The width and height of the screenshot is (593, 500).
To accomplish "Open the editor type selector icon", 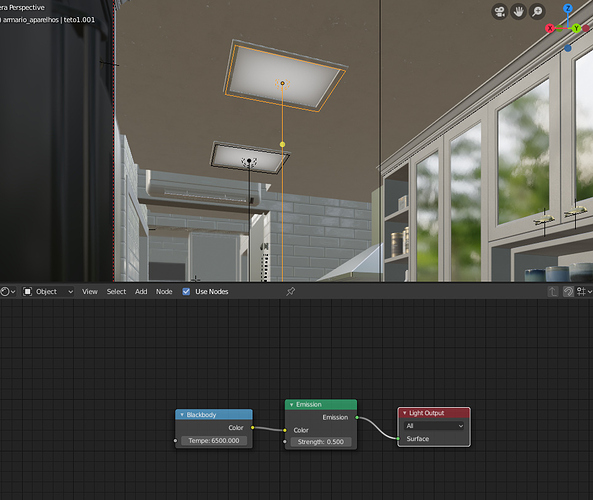I will (8, 292).
